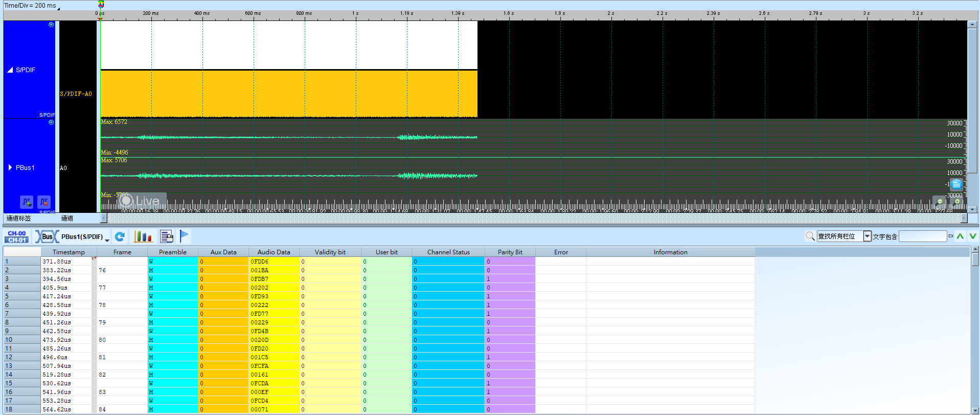Select the row with timestamp 371.88us
980x415 pixels.
(379, 261)
